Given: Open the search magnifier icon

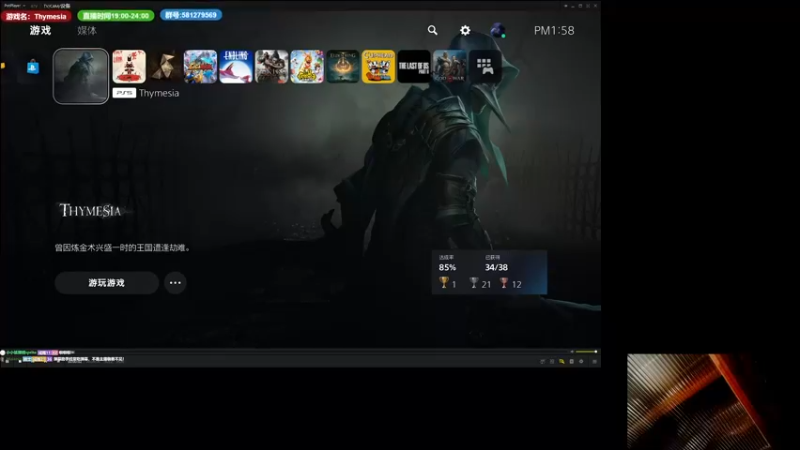Looking at the screenshot, I should [x=433, y=31].
